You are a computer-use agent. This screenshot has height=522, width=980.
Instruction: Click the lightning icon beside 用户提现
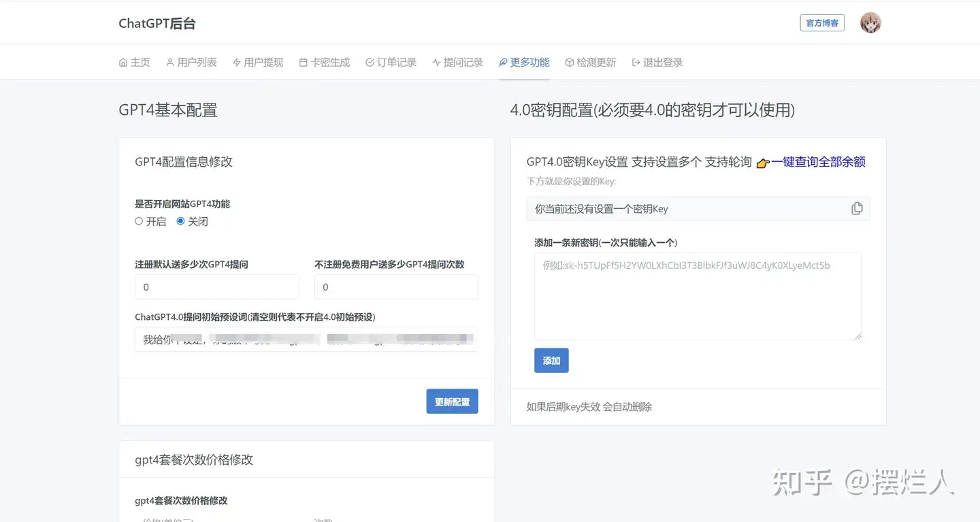(x=237, y=63)
